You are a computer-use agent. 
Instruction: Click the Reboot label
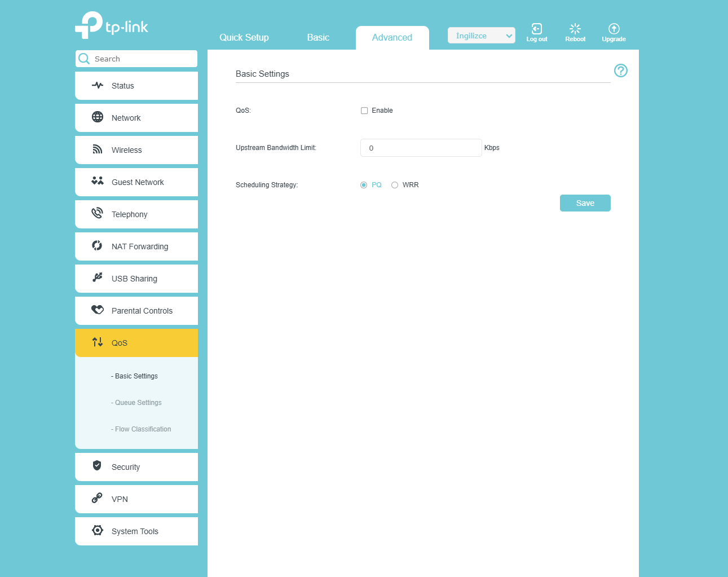(575, 39)
